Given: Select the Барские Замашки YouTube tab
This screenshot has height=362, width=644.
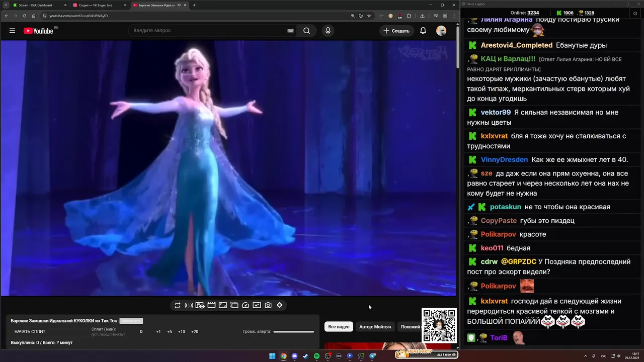Looking at the screenshot, I should [x=159, y=5].
